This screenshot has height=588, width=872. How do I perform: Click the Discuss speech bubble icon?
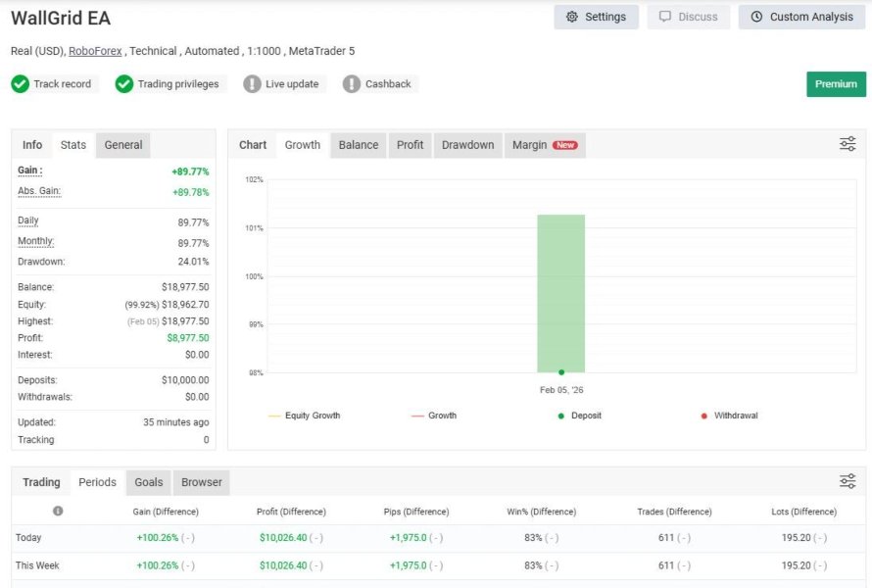pyautogui.click(x=665, y=16)
